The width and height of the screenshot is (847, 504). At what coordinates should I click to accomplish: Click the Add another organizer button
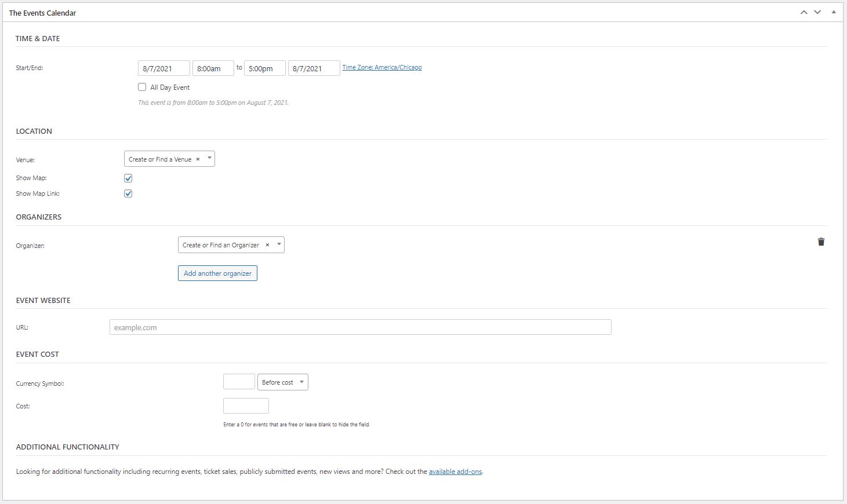coord(217,273)
